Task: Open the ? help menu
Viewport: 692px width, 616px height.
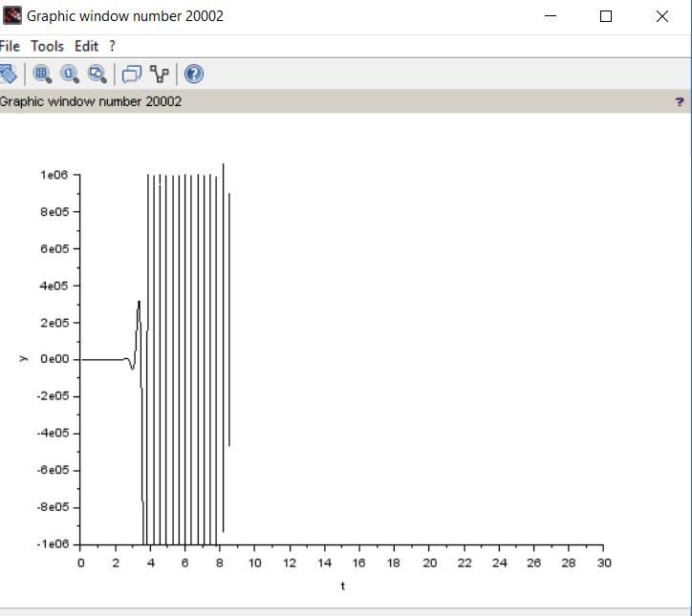Action: coord(112,46)
